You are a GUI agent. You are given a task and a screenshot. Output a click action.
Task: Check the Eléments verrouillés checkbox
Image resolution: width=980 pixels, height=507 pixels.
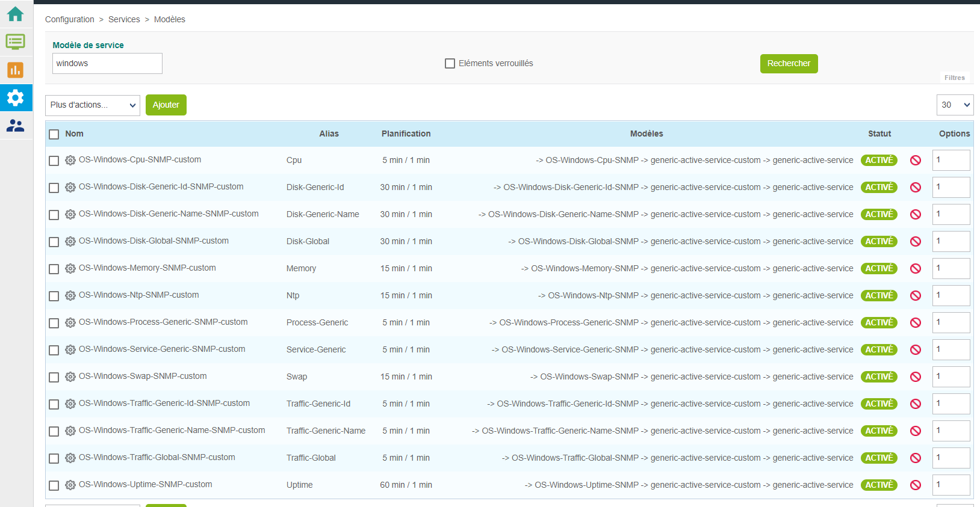click(x=450, y=63)
